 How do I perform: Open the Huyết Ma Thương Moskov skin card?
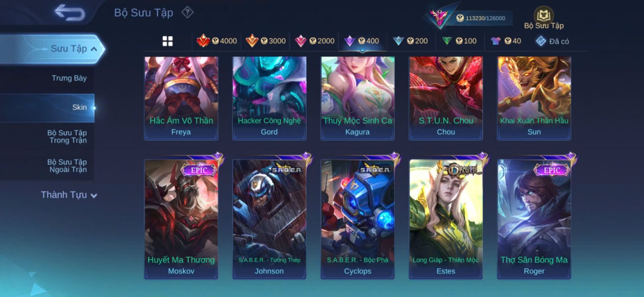(181, 219)
